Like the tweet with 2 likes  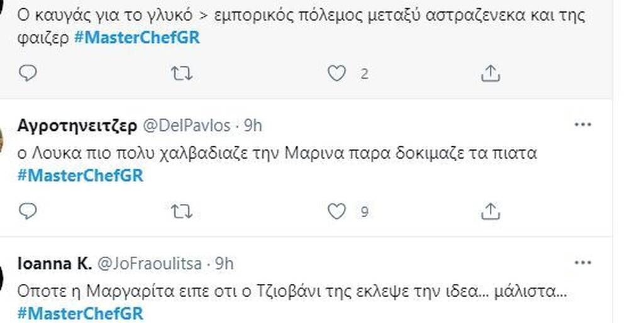[337, 74]
